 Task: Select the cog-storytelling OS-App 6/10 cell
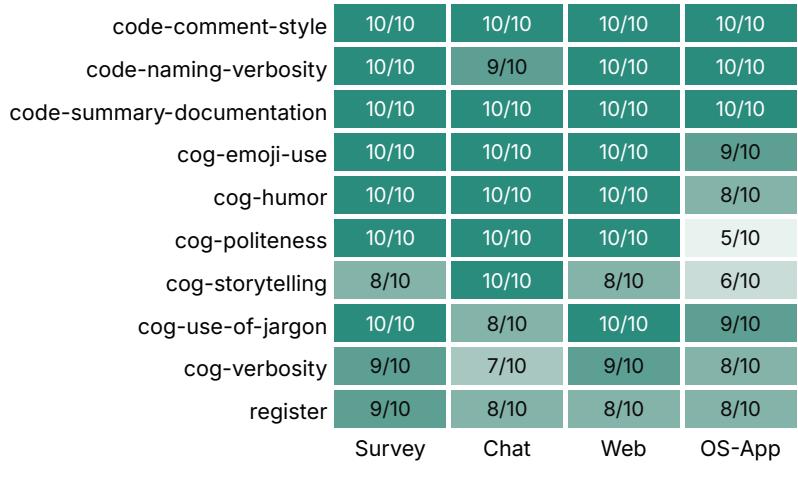[x=740, y=280]
